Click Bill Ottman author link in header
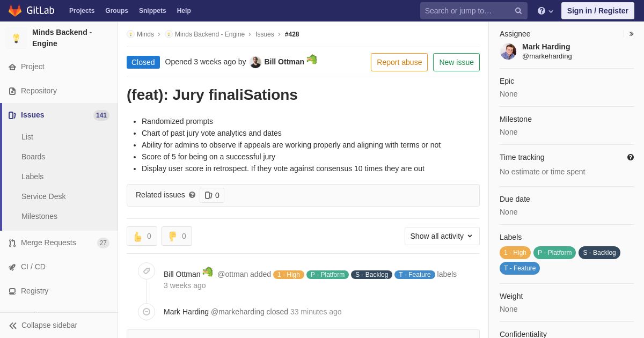 (x=284, y=62)
